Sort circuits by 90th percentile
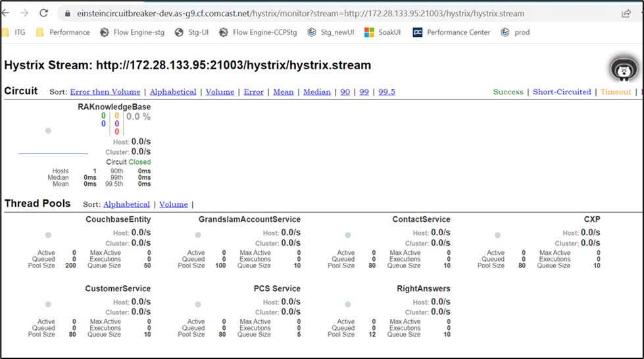This screenshot has width=644, height=359. (345, 92)
